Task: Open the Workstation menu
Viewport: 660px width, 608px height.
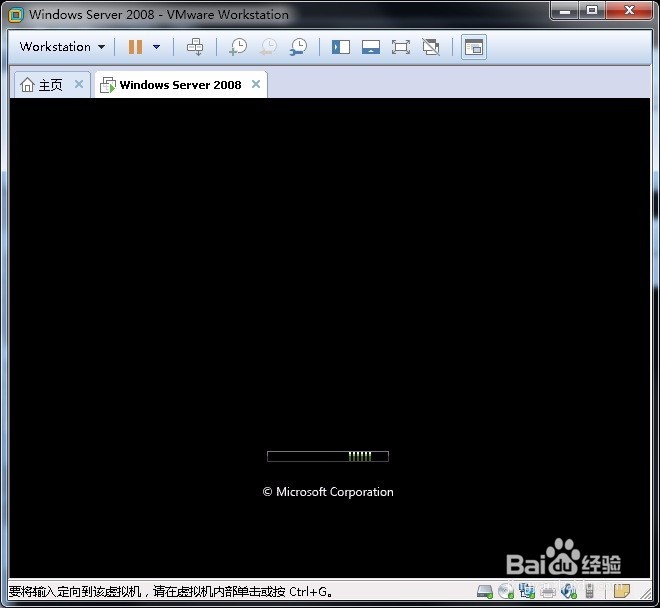Action: click(x=62, y=47)
